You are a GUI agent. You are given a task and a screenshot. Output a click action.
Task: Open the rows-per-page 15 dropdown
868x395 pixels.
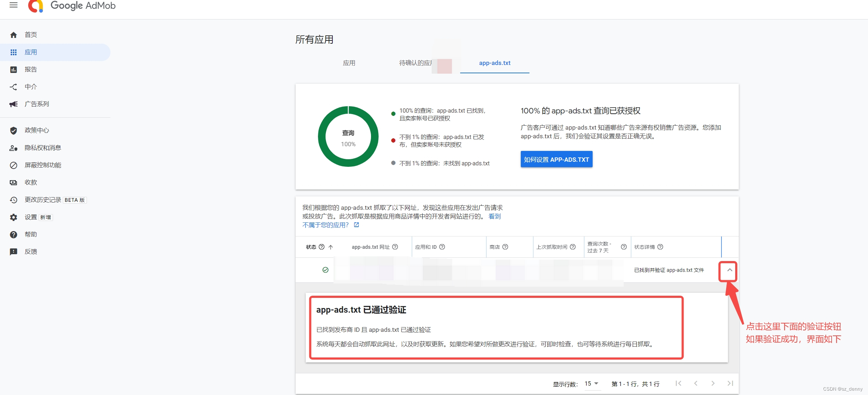click(592, 383)
